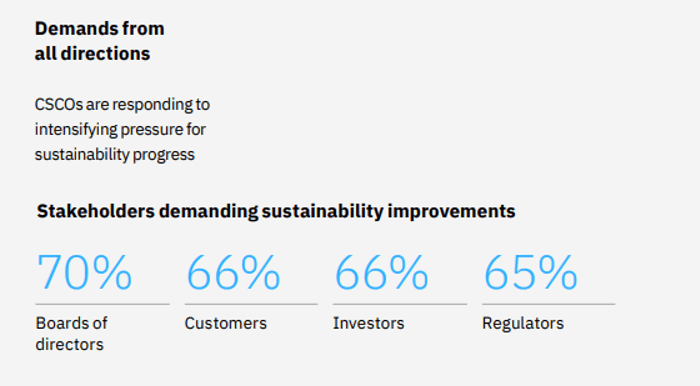Click the divider line above Customers
Viewport: 700px width, 386px height.
[x=251, y=304]
